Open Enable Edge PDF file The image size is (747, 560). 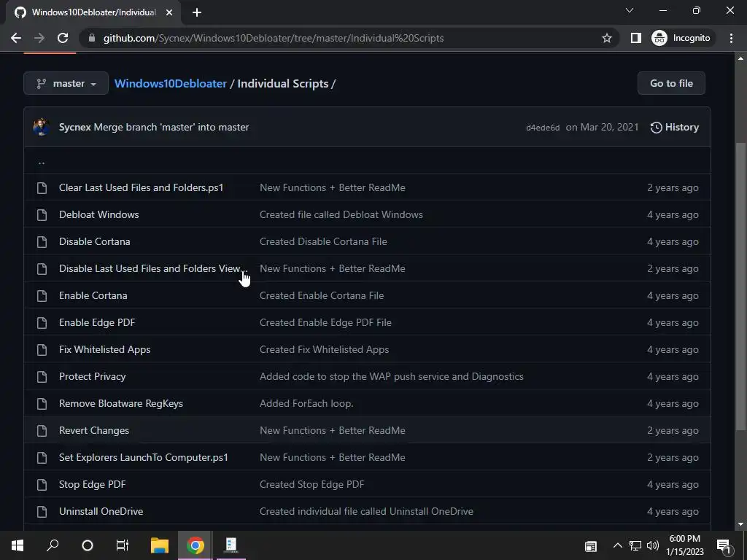(x=97, y=322)
